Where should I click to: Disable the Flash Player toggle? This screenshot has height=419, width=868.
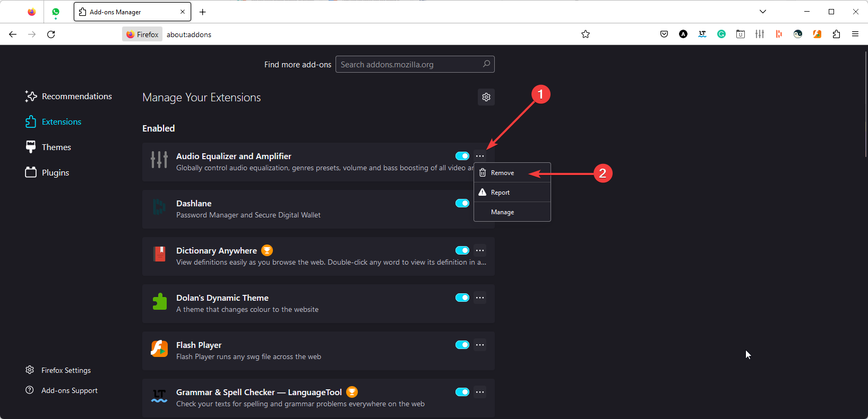point(462,345)
